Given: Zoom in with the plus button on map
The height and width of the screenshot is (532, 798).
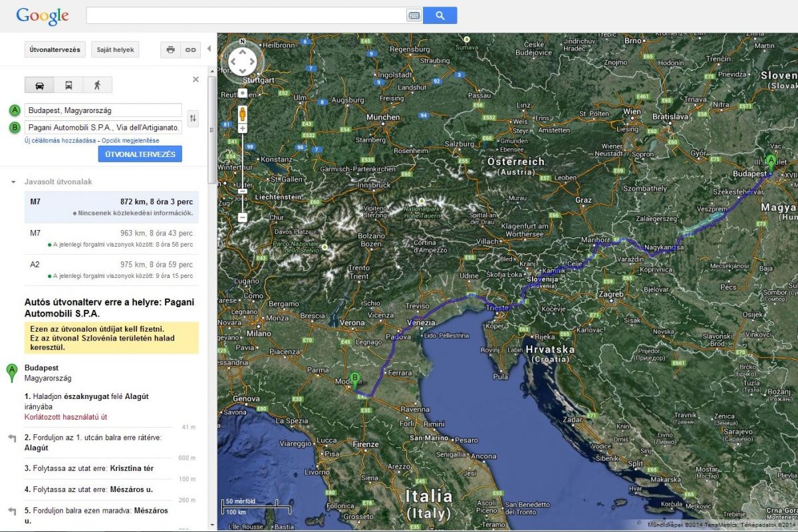Looking at the screenshot, I should tap(243, 128).
